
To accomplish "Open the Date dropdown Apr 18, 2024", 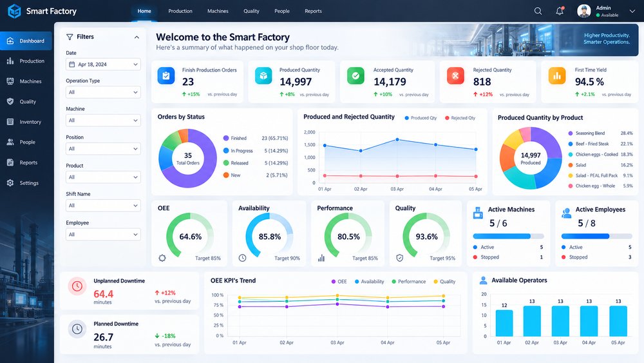I will tap(103, 64).
